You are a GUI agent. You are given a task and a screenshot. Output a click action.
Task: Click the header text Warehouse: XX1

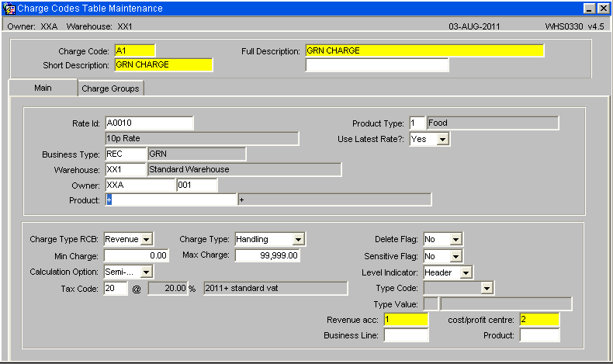pyautogui.click(x=99, y=26)
